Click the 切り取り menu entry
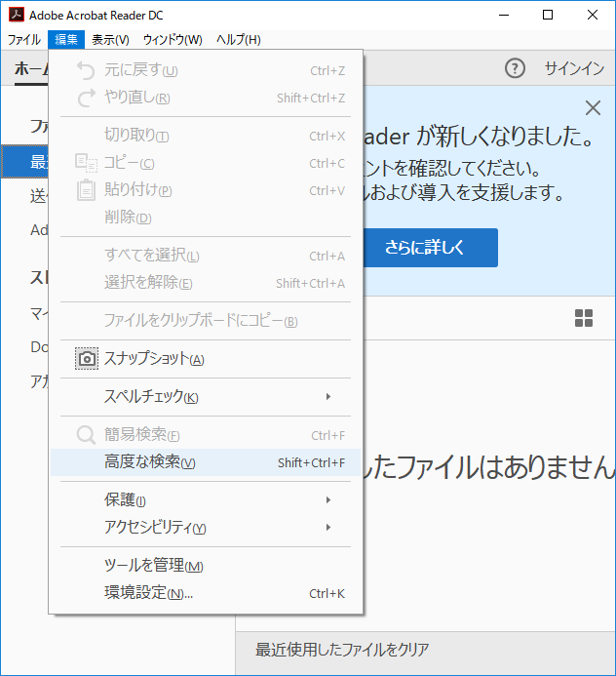Image resolution: width=616 pixels, height=676 pixels. tap(206, 136)
